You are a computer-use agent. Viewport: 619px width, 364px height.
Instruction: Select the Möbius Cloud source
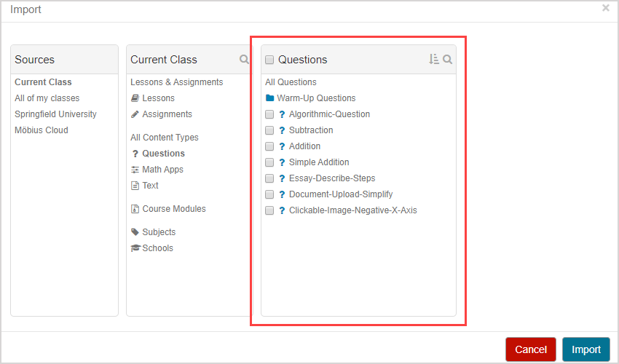42,130
